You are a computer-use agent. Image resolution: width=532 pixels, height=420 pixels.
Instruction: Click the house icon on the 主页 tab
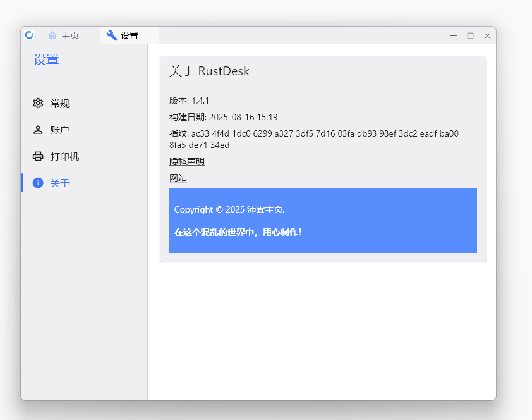click(52, 35)
